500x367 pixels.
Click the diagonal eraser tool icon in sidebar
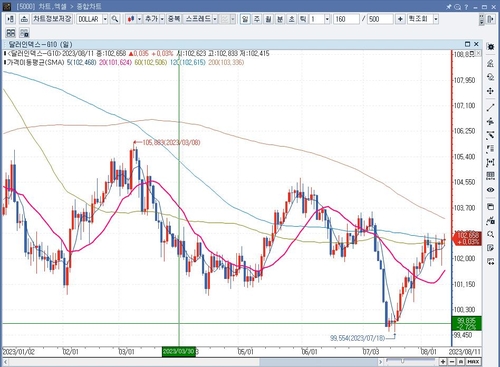(490, 135)
